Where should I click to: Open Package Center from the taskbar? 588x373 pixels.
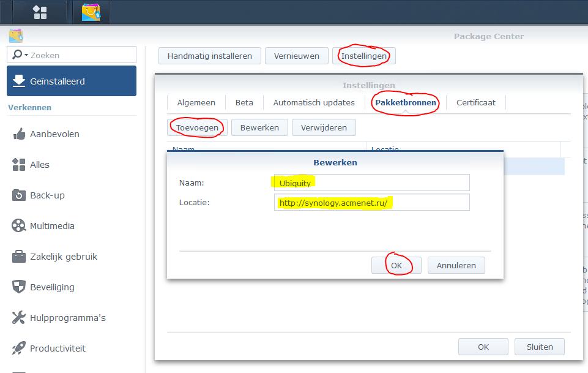tap(91, 12)
